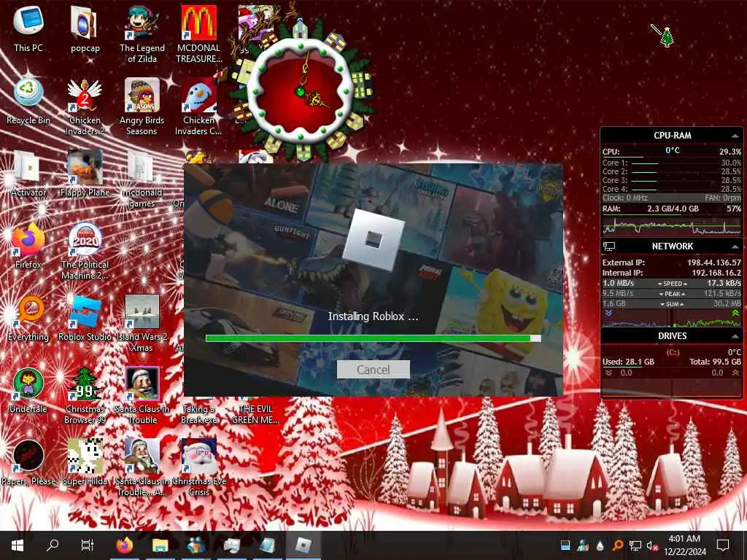
Task: Click the network monitor icon beside NETWORK
Action: [609, 246]
